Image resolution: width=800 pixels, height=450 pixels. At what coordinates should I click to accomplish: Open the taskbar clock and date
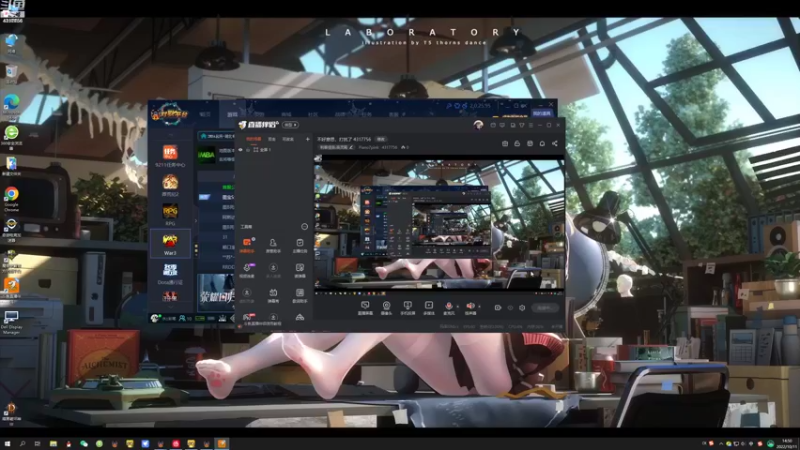coord(789,443)
